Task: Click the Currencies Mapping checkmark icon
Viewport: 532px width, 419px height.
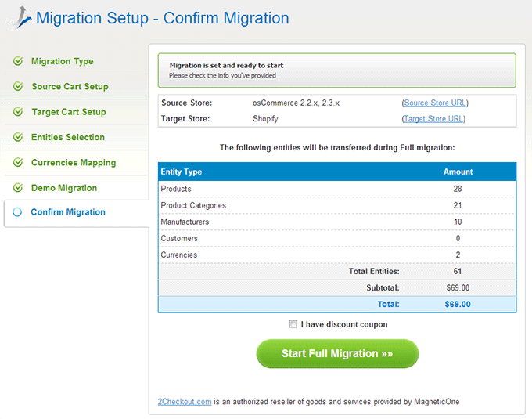Action: pyautogui.click(x=18, y=162)
